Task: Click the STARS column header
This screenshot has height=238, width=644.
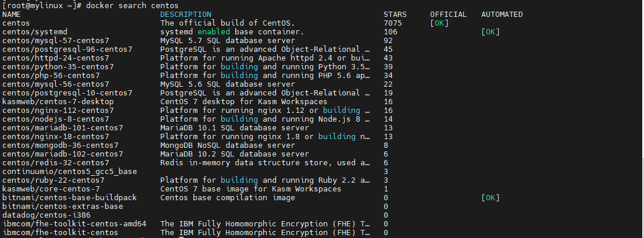Action: coord(395,14)
